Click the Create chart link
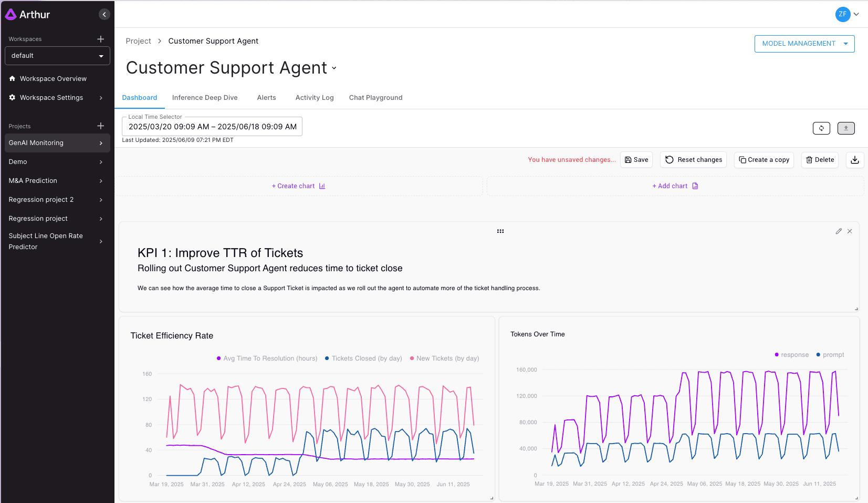868x503 pixels. (x=298, y=186)
